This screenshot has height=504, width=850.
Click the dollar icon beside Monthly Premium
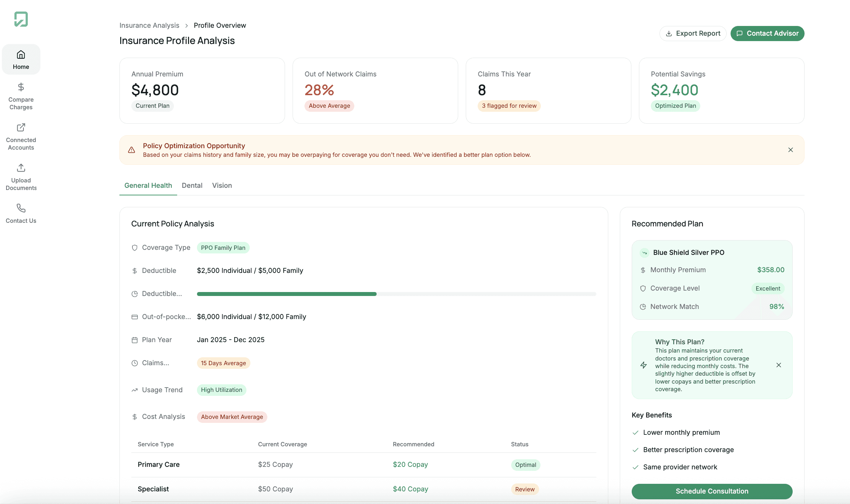(x=643, y=270)
